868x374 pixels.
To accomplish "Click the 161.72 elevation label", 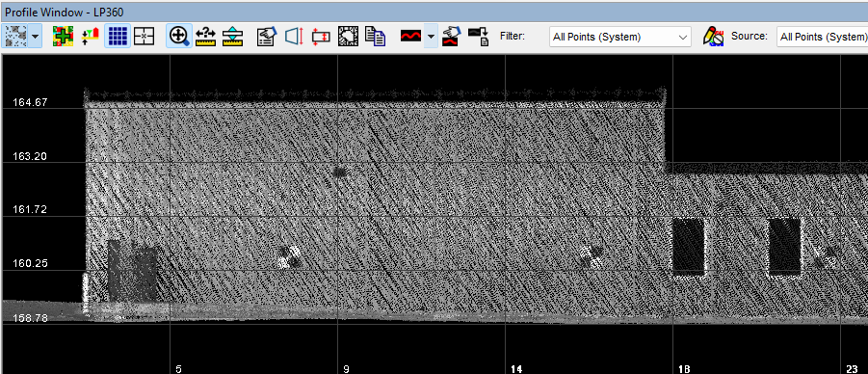I will pyautogui.click(x=30, y=209).
